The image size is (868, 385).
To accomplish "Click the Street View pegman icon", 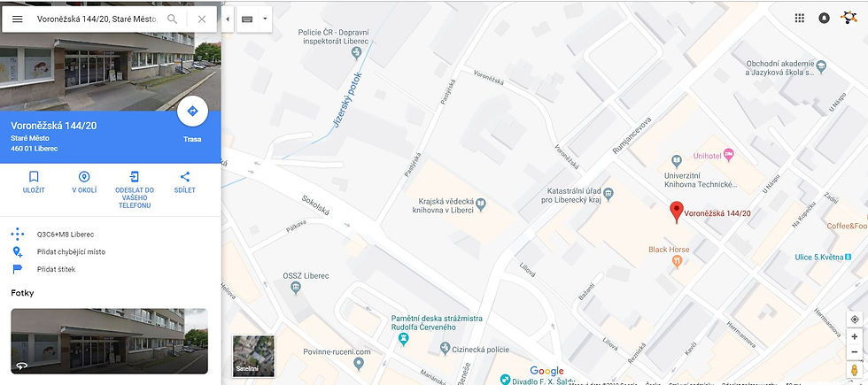I will [x=855, y=370].
